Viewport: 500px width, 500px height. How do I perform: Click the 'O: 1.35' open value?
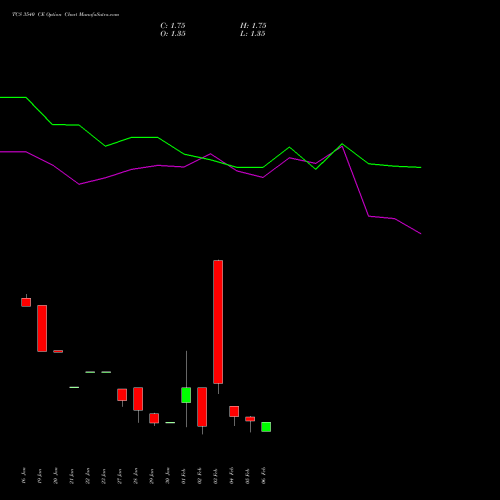click(x=173, y=34)
